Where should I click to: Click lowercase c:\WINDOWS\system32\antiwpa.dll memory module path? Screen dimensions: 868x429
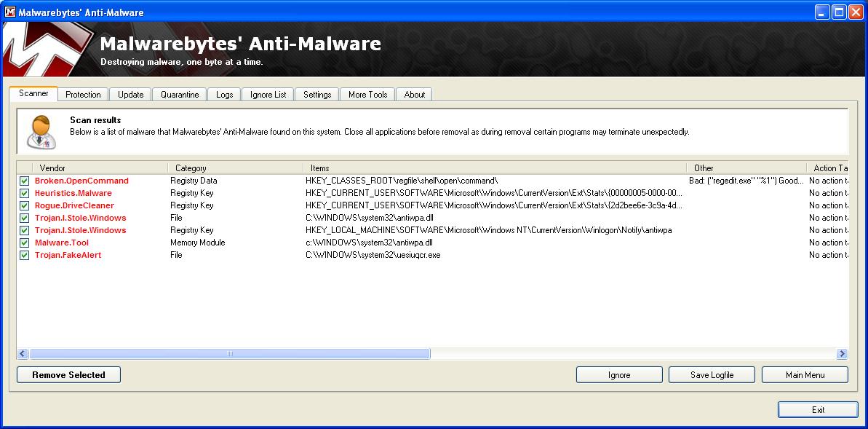tap(369, 243)
